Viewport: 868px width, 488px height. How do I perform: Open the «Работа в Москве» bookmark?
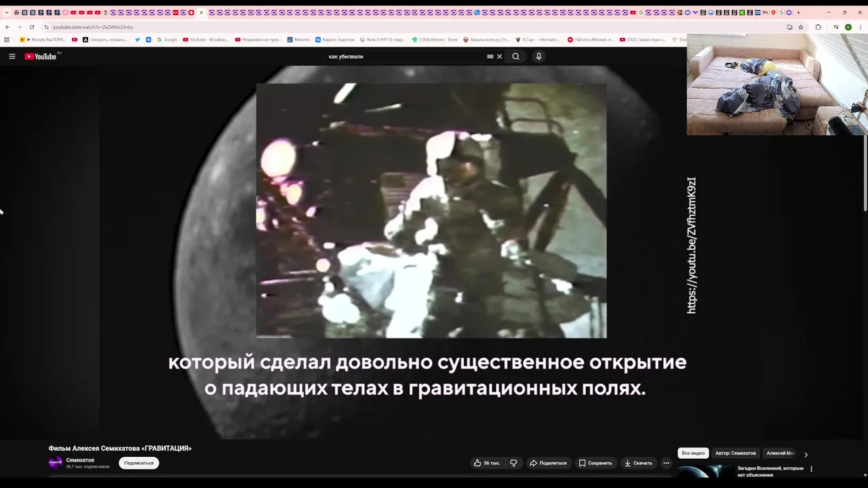click(x=590, y=39)
